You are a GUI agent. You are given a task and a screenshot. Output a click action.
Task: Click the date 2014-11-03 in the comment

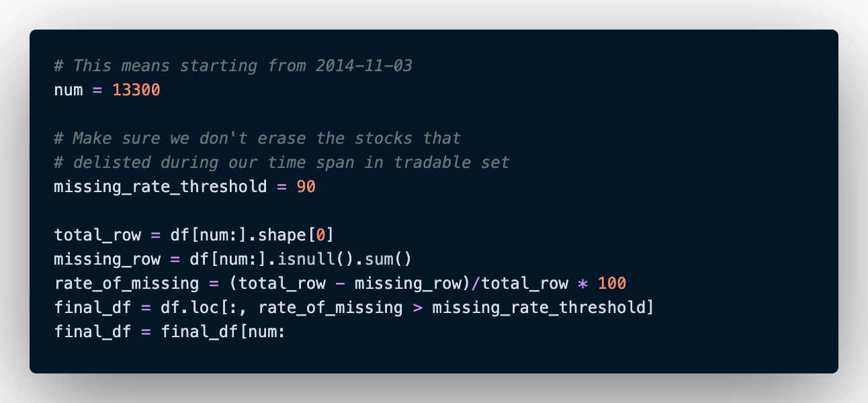pyautogui.click(x=364, y=66)
